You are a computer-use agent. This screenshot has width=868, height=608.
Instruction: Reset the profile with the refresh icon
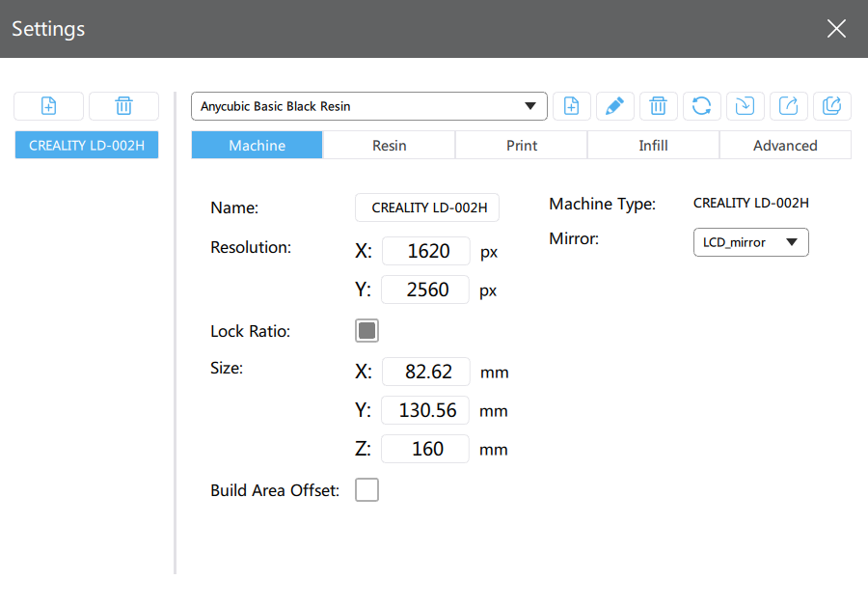[x=701, y=106]
